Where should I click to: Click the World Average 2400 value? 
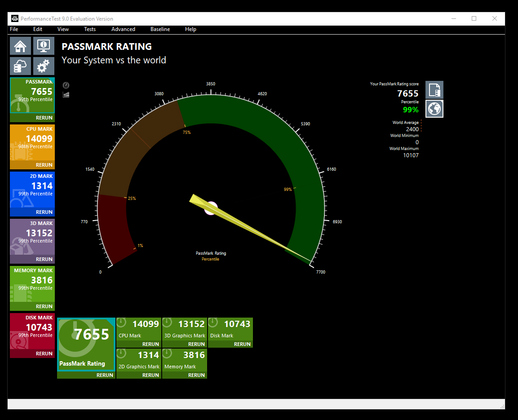[412, 129]
